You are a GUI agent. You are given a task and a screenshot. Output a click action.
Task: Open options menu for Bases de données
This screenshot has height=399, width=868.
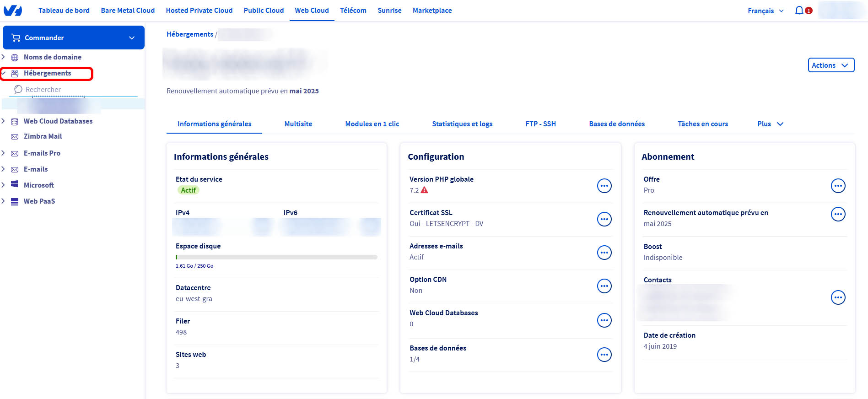(x=604, y=355)
